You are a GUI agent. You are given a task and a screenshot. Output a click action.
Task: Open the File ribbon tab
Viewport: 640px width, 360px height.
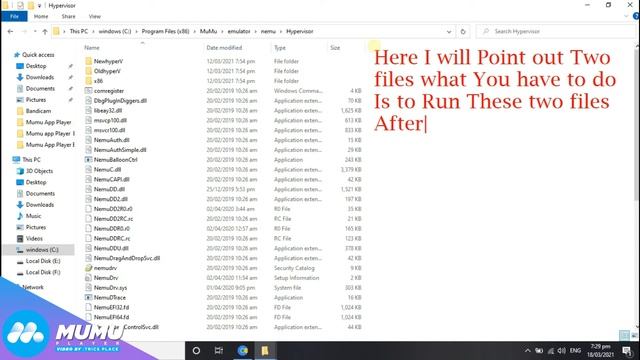pos(14,16)
